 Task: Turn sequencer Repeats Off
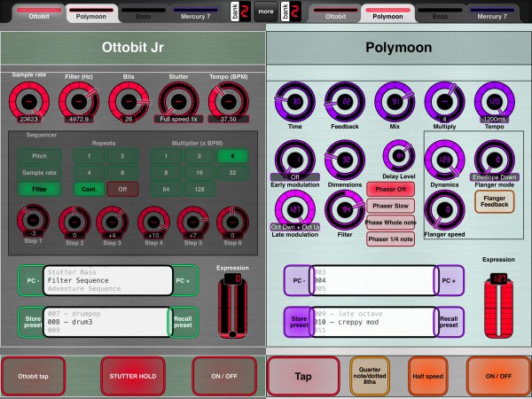pyautogui.click(x=122, y=190)
